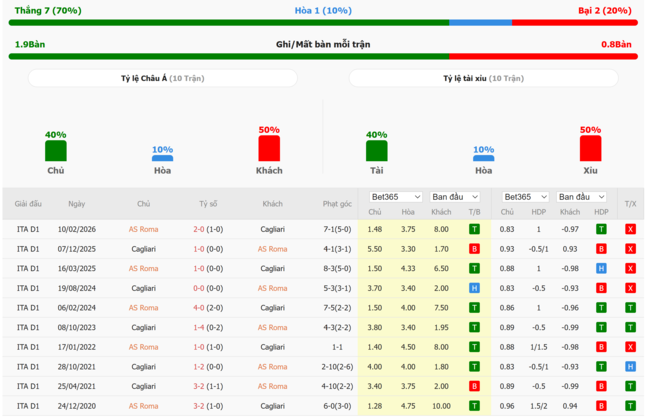
Task: Click the green T handicap icon for 06/02/2024
Action: tap(601, 308)
